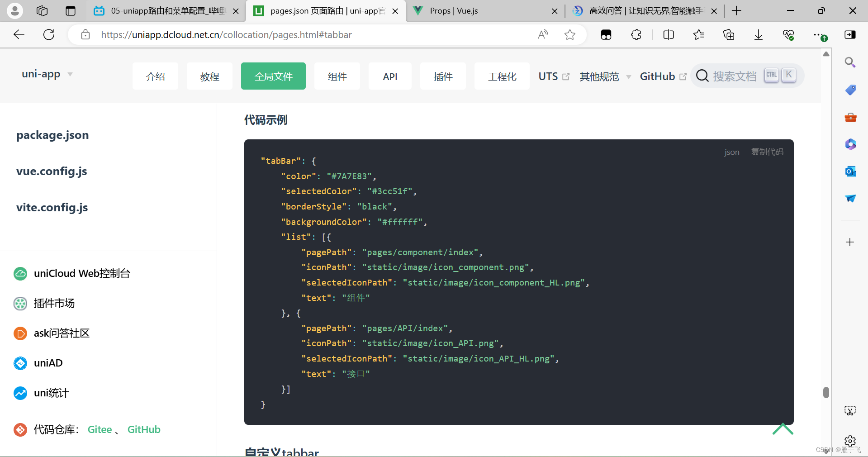Open the Extensions puzzle icon
This screenshot has height=457, width=868.
[636, 35]
